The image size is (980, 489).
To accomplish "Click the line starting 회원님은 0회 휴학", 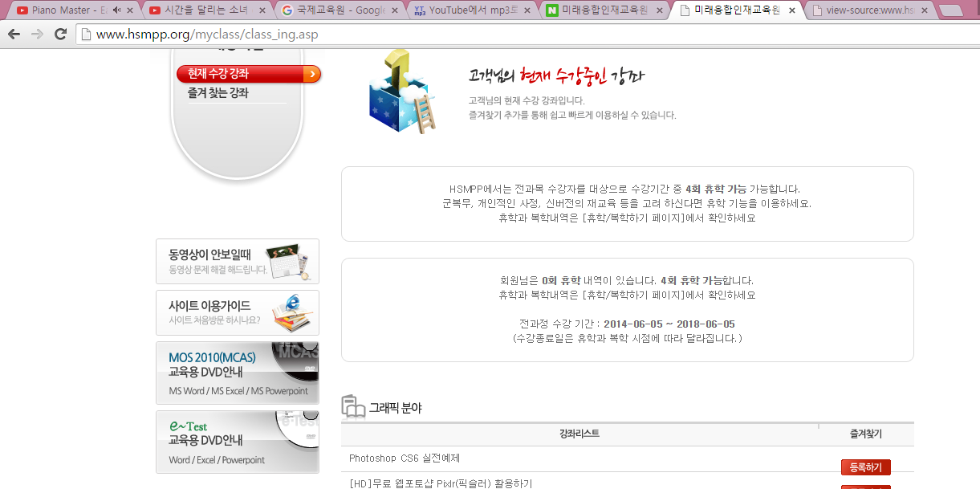I will click(627, 281).
